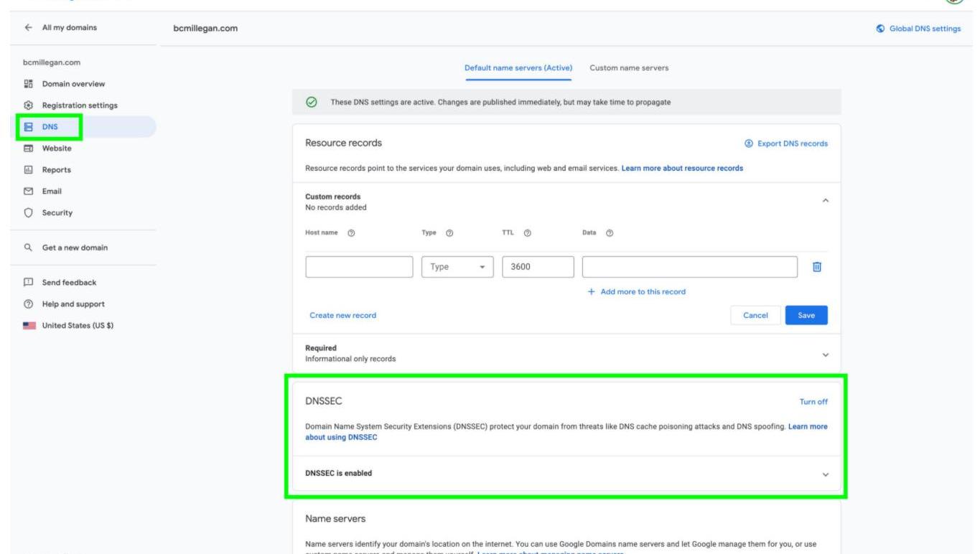Click back arrow to All my domains
The height and width of the screenshot is (554, 980).
point(28,28)
